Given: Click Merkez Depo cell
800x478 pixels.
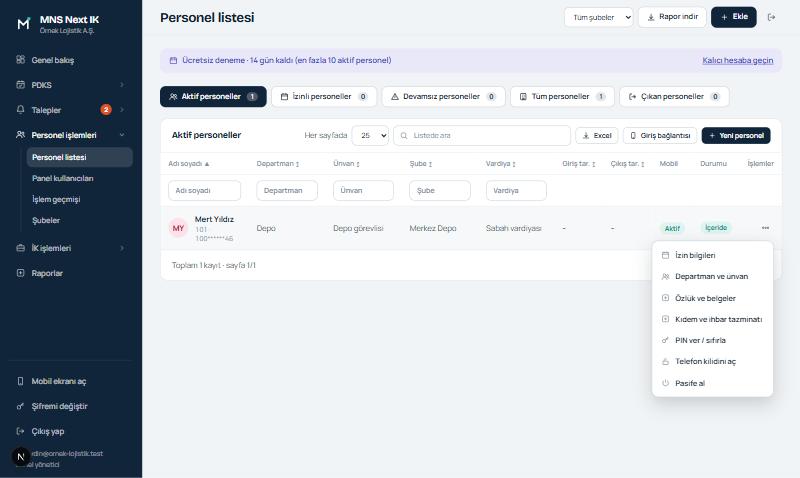Looking at the screenshot, I should [433, 228].
